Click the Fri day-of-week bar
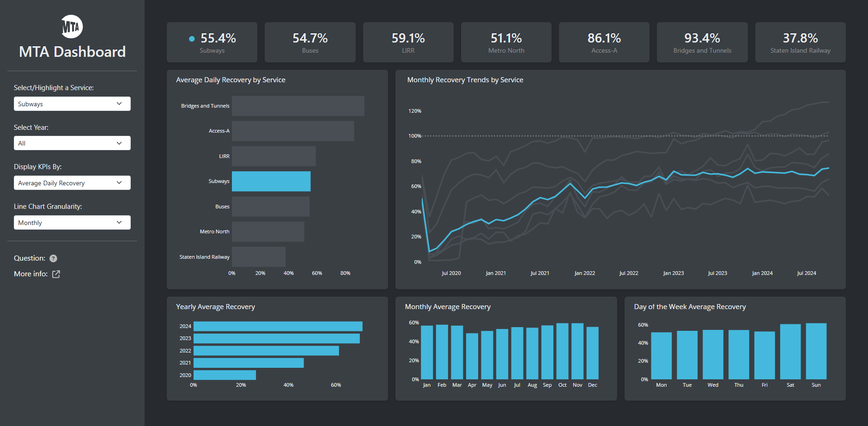The width and height of the screenshot is (868, 426). click(765, 355)
